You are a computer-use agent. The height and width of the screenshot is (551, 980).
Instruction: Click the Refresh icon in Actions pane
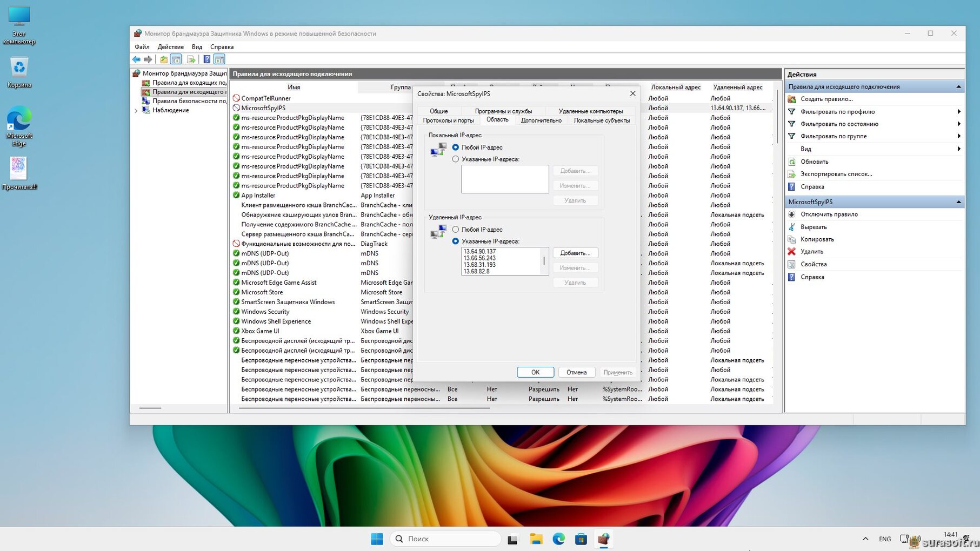(x=792, y=162)
